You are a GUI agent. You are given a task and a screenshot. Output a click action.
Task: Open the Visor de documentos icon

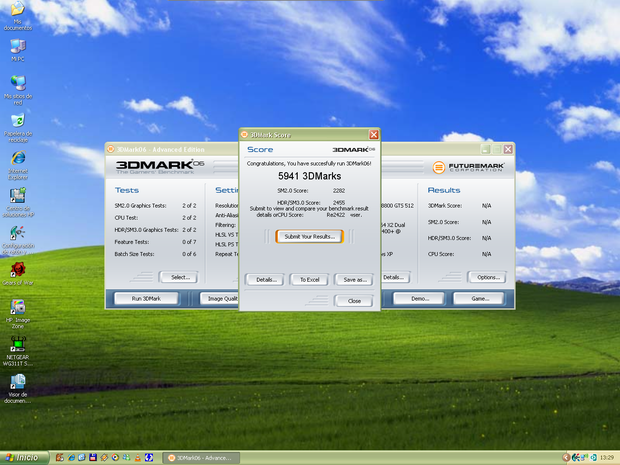pos(16,382)
